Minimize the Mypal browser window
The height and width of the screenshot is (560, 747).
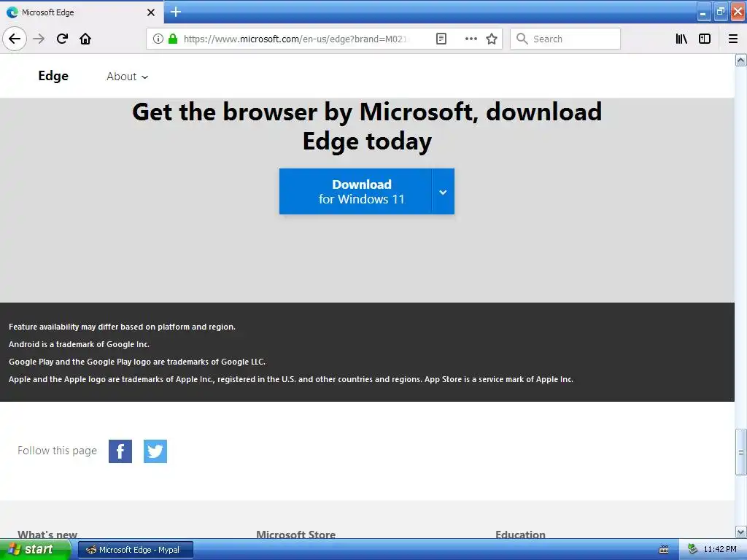704,12
